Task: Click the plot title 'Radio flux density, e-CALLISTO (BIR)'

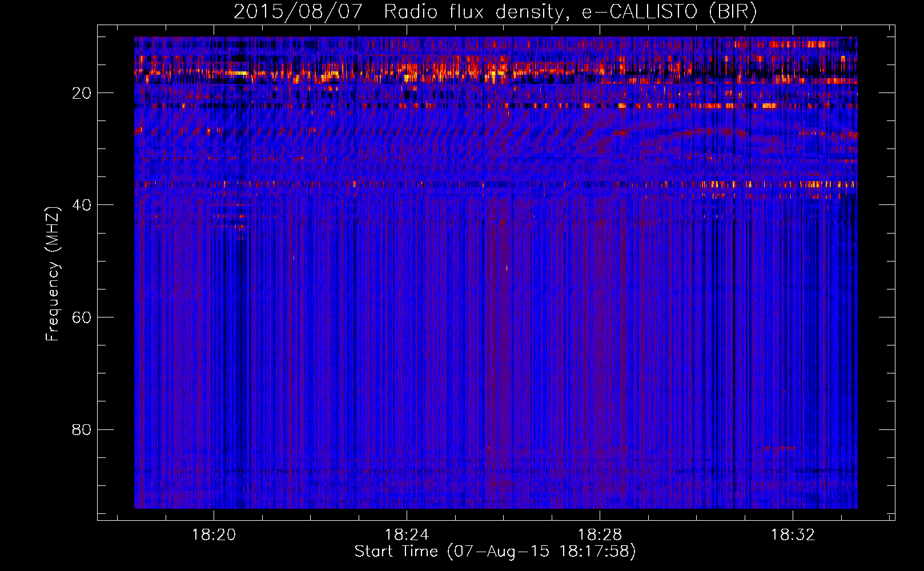Action: click(570, 12)
